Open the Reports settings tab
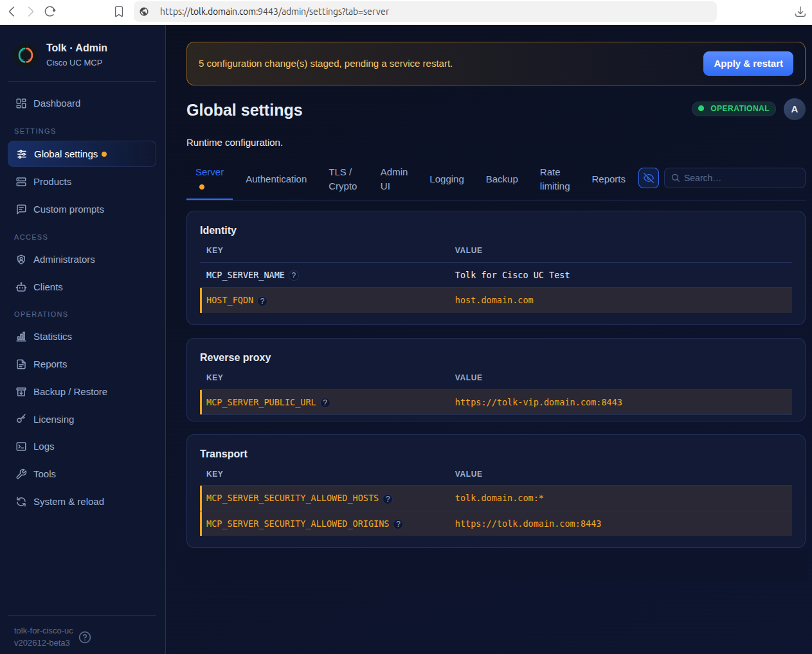Image resolution: width=812 pixels, height=654 pixels. (x=609, y=179)
